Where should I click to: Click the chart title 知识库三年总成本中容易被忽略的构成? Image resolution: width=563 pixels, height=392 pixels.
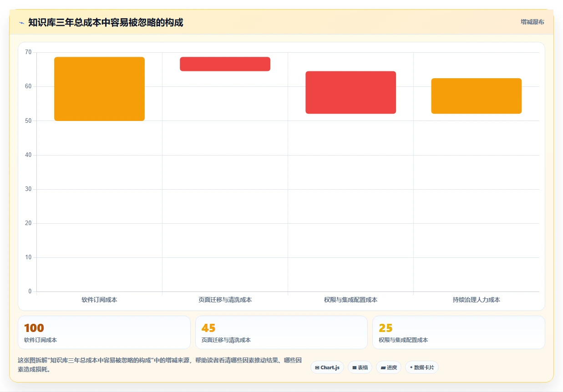pyautogui.click(x=106, y=23)
